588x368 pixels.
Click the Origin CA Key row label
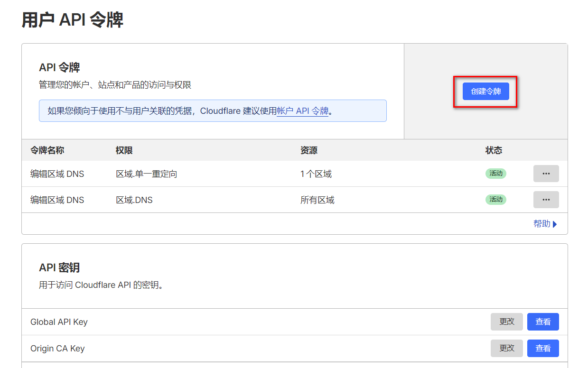(57, 349)
